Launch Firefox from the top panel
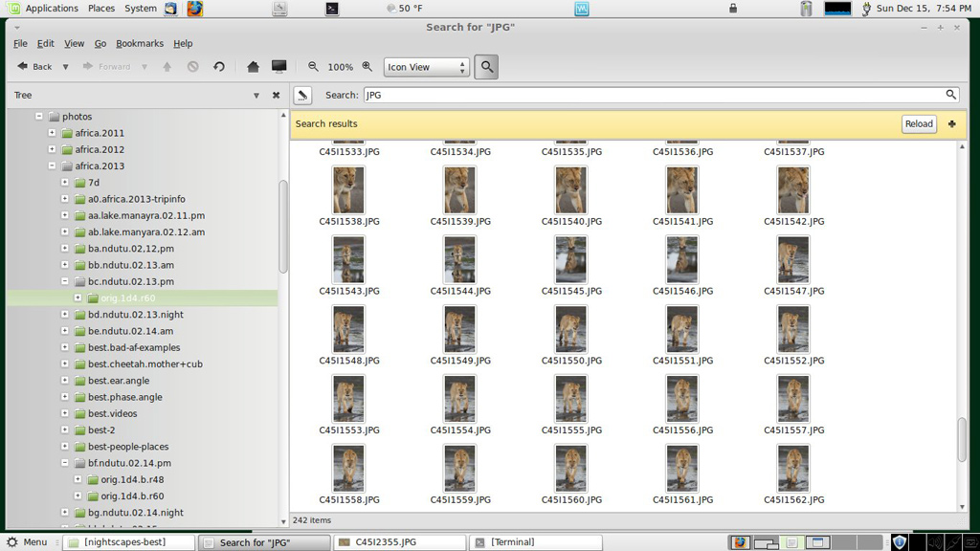The image size is (980, 551). 194,9
